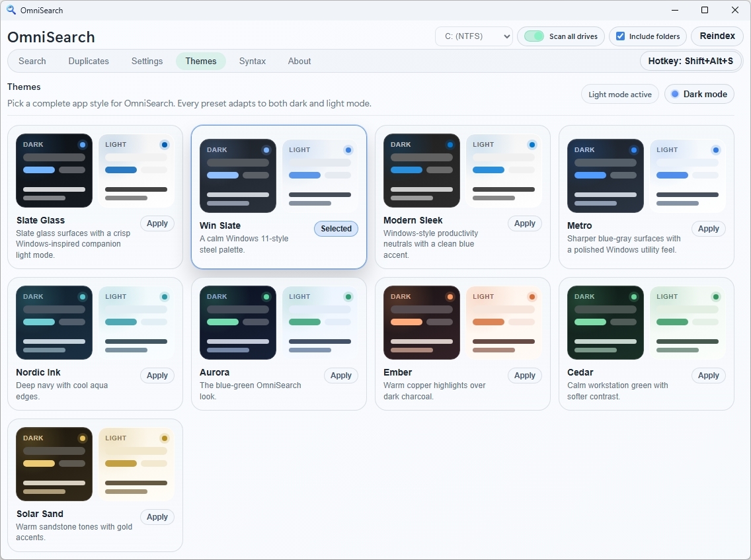Click the dark preview of Solar Sand theme

(54, 464)
